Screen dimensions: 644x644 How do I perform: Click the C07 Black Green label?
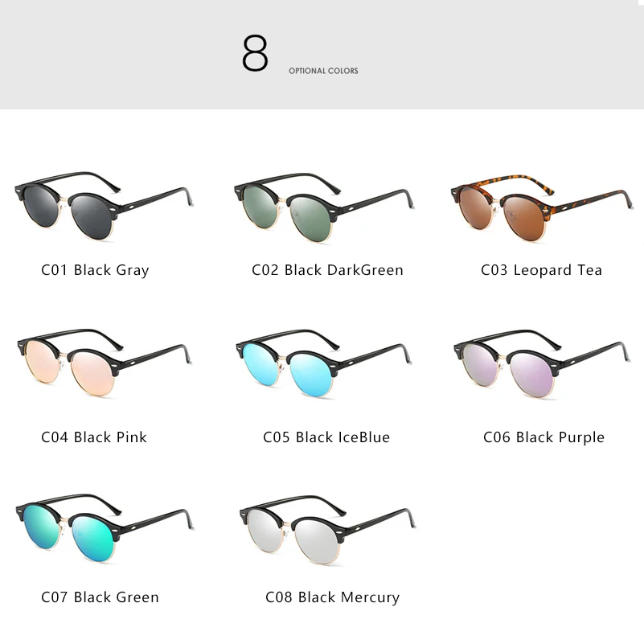[x=100, y=597]
